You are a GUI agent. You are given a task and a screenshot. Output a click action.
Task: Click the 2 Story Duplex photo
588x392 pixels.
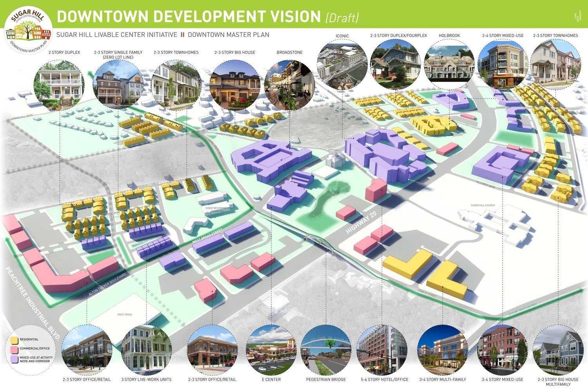(x=60, y=84)
